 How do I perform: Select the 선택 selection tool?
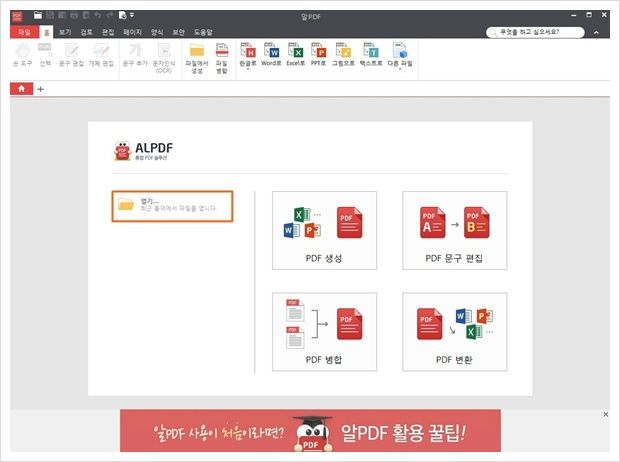[45, 55]
